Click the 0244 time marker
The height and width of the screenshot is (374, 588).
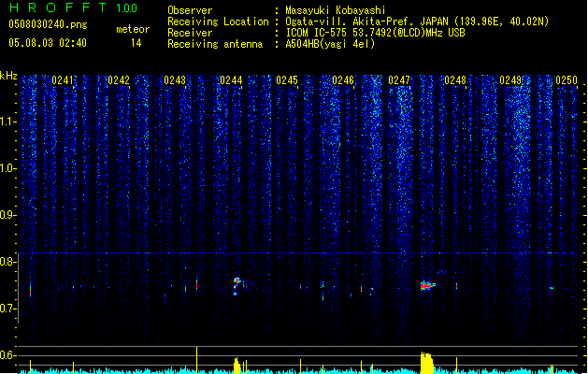click(231, 80)
